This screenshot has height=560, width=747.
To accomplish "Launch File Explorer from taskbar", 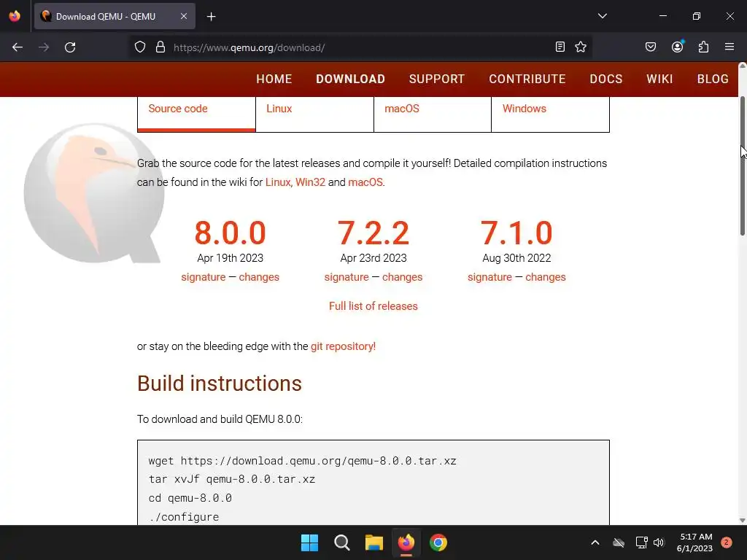I will [374, 542].
